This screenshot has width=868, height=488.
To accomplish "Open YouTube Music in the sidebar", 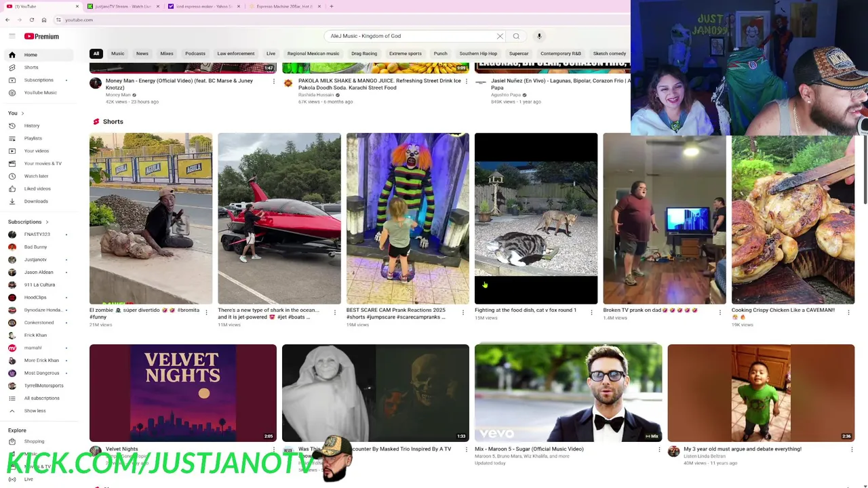I will (40, 92).
